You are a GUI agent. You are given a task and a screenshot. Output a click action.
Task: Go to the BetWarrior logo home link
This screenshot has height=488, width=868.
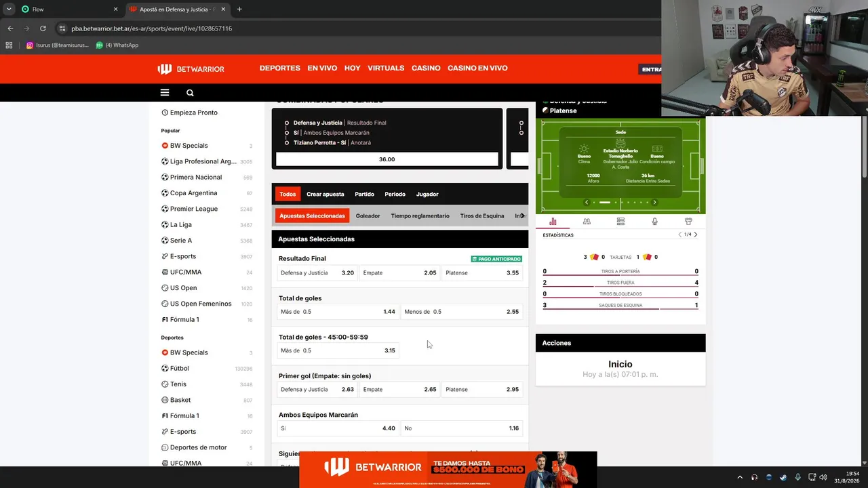coord(191,68)
